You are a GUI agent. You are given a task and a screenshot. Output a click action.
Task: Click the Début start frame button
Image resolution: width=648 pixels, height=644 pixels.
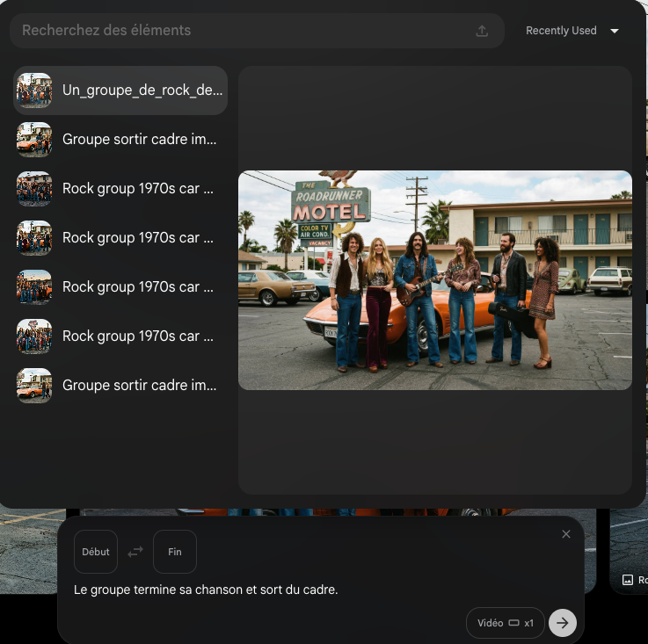96,552
